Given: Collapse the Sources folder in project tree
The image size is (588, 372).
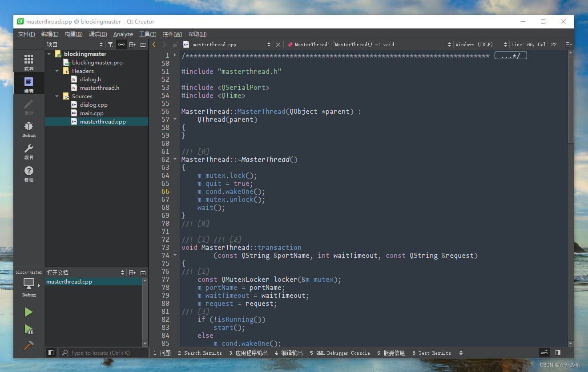Looking at the screenshot, I should (56, 96).
